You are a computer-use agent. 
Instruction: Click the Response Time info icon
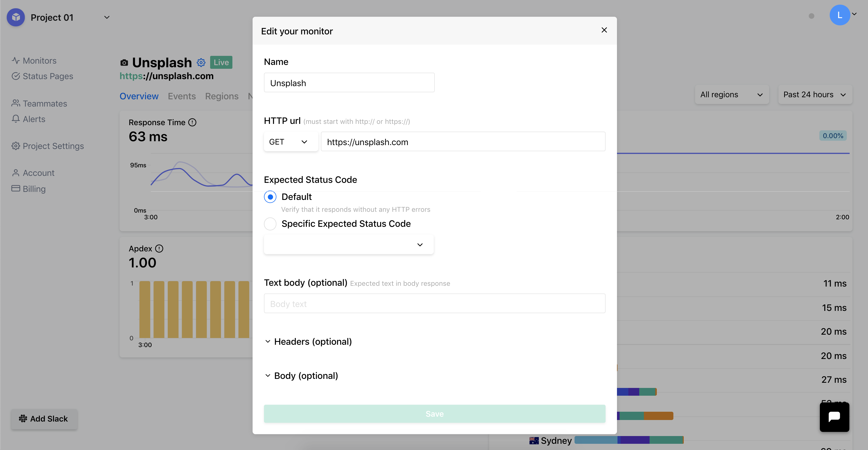192,122
